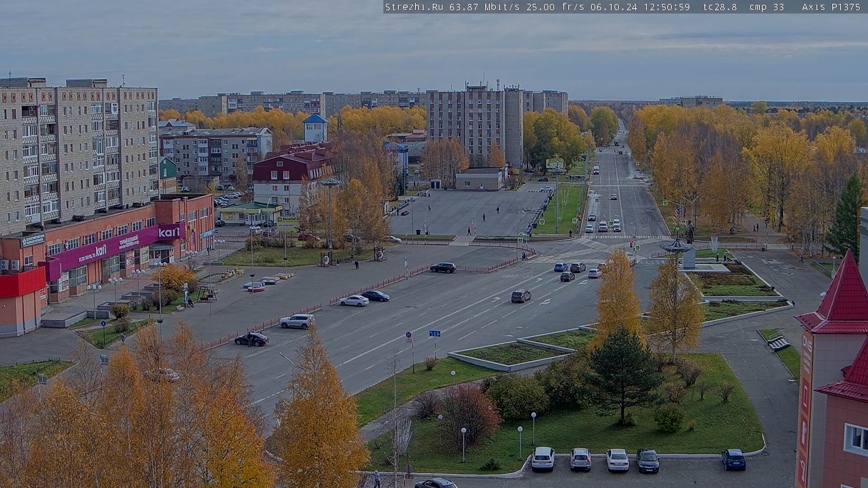Screen dimensions: 868x488
Task: Select the 06.10.24 date stamp
Action: pyautogui.click(x=613, y=7)
